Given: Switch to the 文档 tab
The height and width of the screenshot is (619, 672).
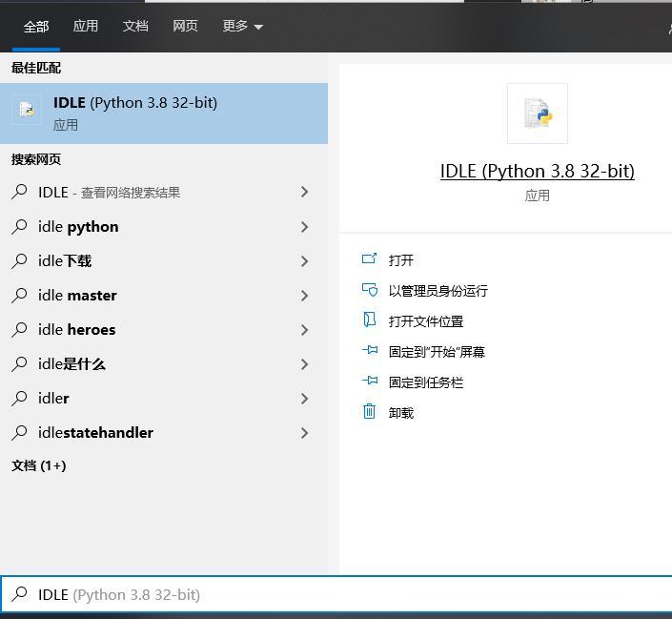Looking at the screenshot, I should tap(135, 26).
